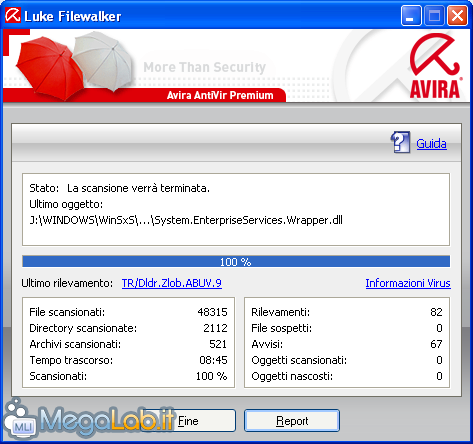Click the 'Scansionati:' label
The width and height of the screenshot is (473, 444).
coord(58,376)
